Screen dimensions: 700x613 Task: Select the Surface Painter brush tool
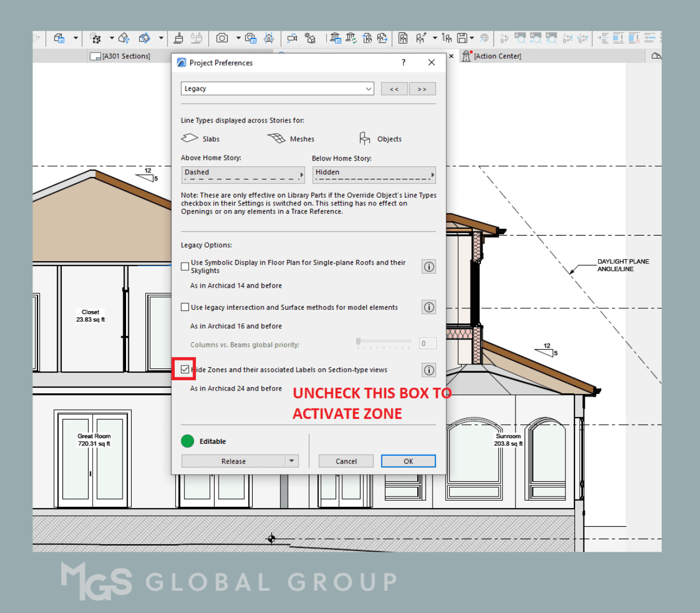coord(179,38)
